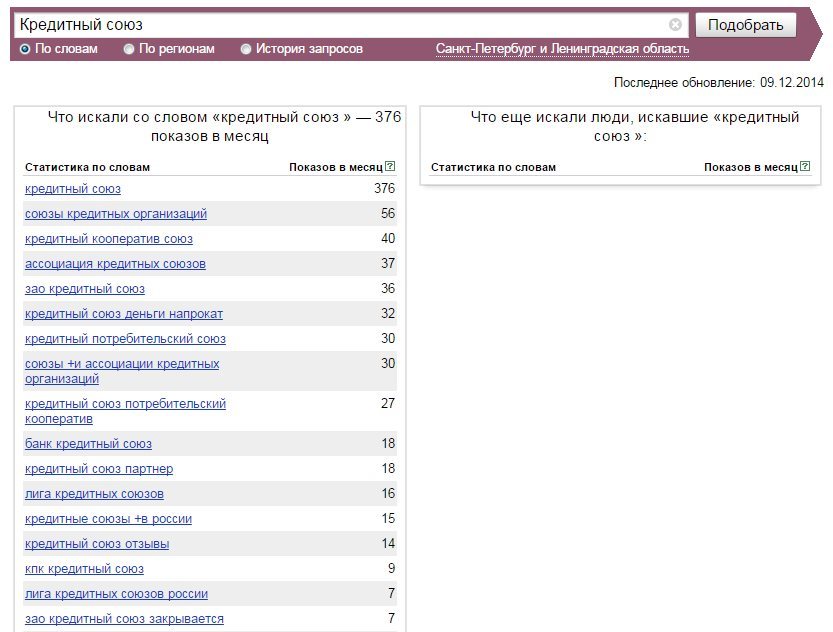Open the 'зао кредитный союз' link
This screenshot has width=833, height=632.
click(x=85, y=289)
